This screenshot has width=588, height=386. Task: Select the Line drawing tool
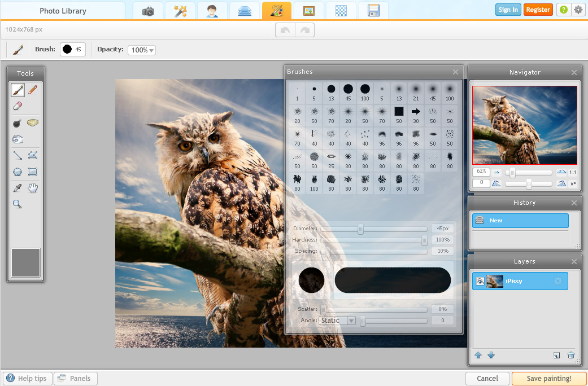(18, 155)
